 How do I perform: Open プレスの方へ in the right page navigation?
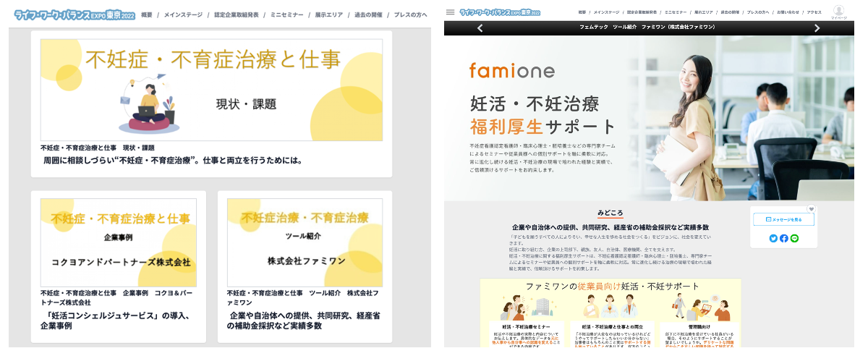click(759, 12)
